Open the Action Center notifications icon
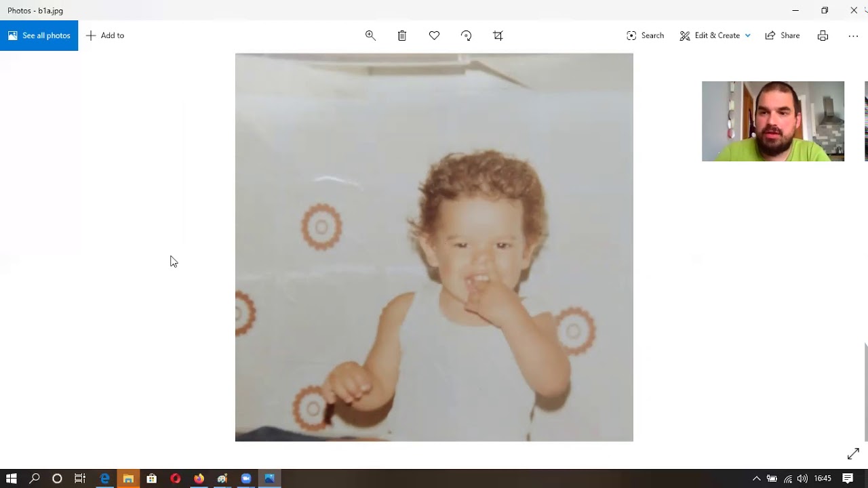 [x=848, y=479]
